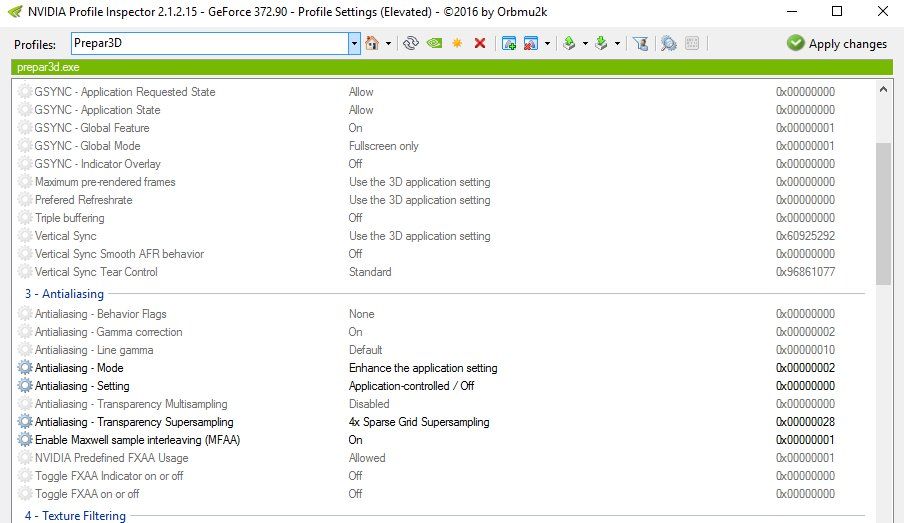Open the export profiles dropdown arrow
The image size is (904, 523).
click(x=585, y=43)
